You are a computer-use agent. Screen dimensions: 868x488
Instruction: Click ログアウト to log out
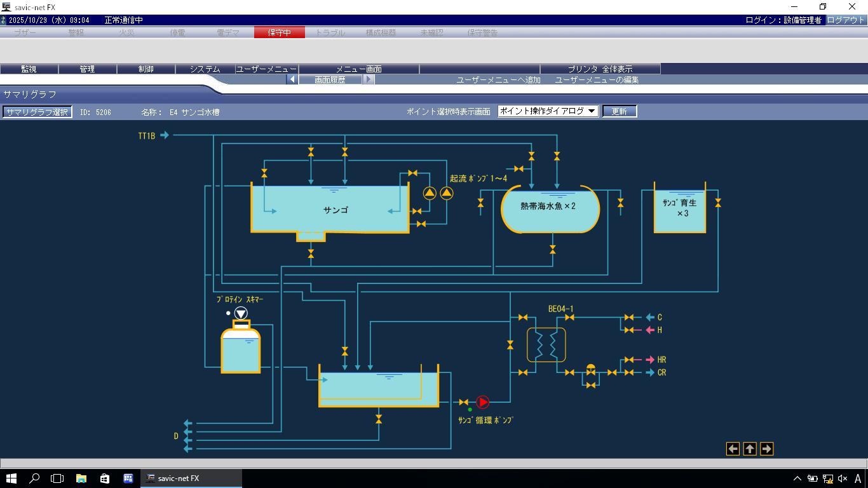(845, 20)
